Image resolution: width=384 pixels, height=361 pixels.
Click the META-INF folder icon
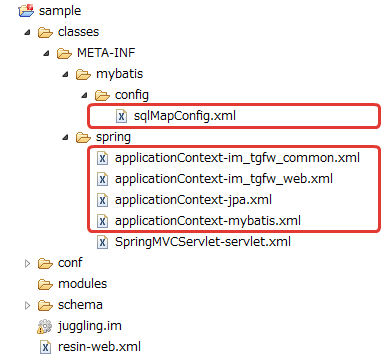[64, 53]
